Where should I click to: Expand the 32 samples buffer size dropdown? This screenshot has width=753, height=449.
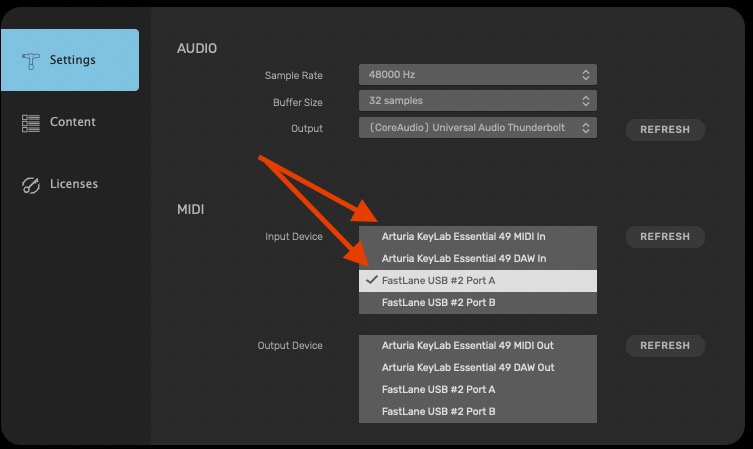[478, 101]
